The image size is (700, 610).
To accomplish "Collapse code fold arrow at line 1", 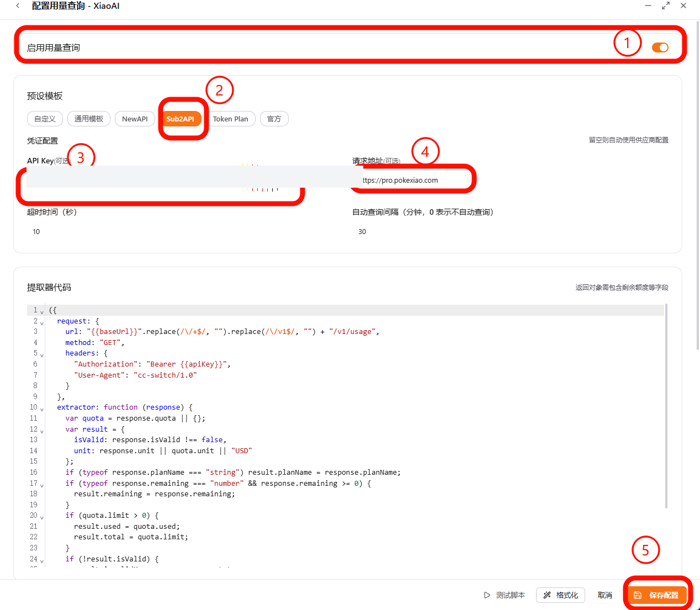I will pyautogui.click(x=42, y=312).
